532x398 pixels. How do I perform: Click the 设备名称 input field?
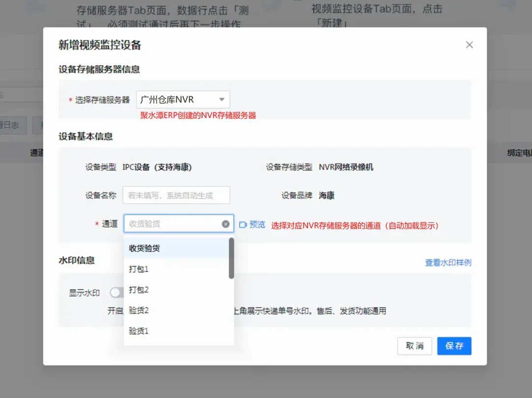click(176, 195)
